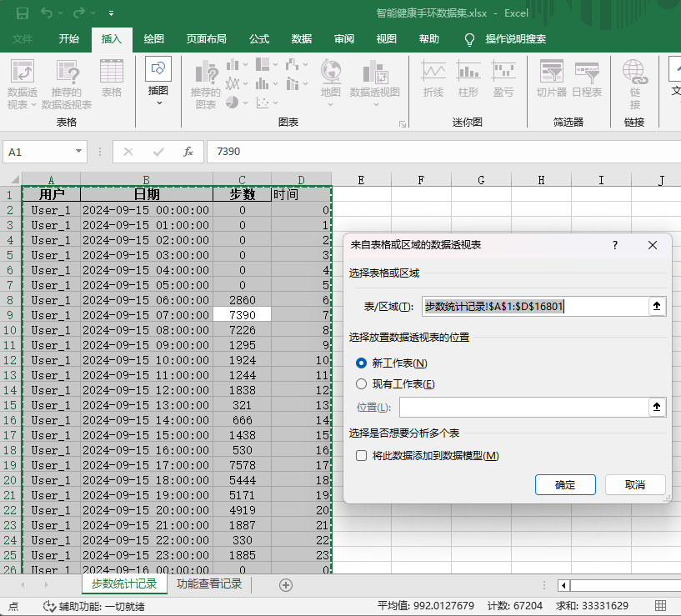The width and height of the screenshot is (681, 616).
Task: Add a new sheet with plus icon
Action: [286, 584]
